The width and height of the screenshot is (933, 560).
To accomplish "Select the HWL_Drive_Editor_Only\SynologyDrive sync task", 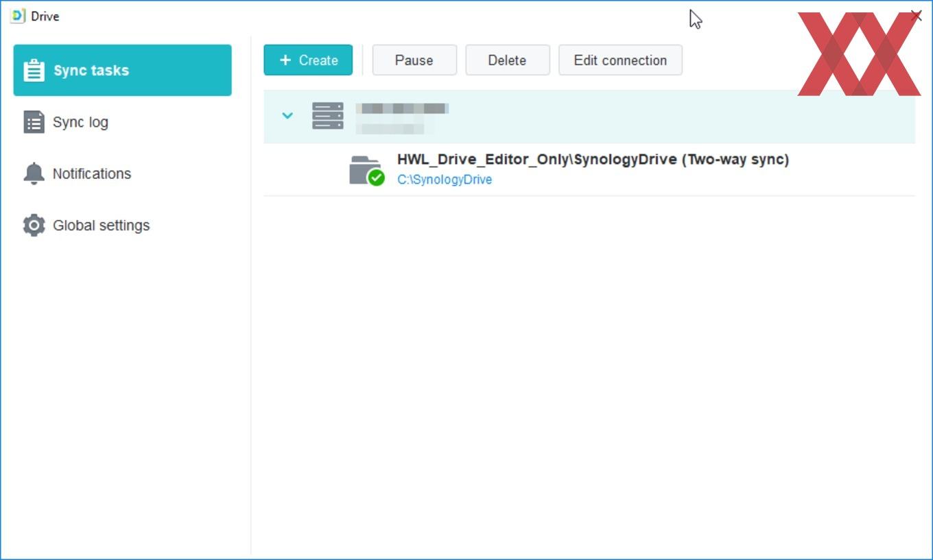I will (589, 169).
